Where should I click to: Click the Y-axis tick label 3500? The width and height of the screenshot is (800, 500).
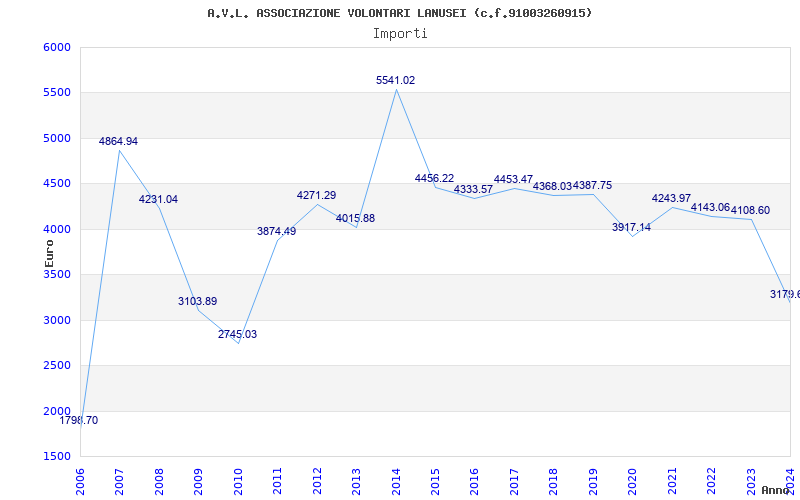tap(57, 274)
